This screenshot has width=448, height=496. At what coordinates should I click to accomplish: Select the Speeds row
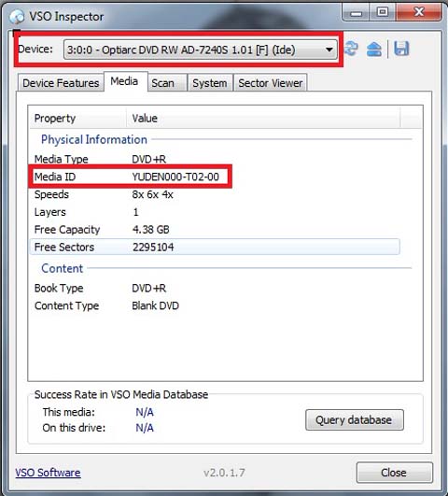coord(215,194)
